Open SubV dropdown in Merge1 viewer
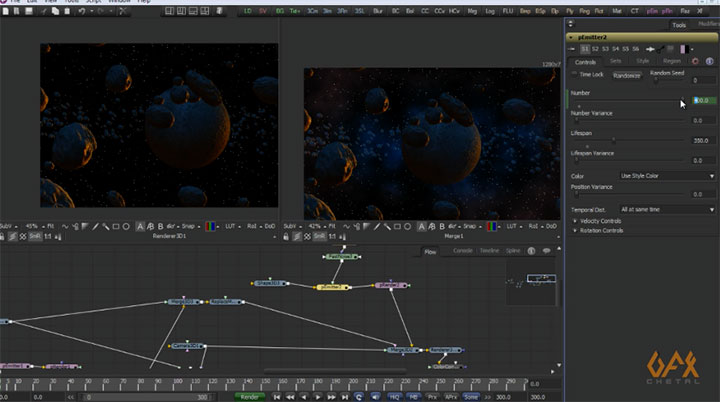This screenshot has height=402, width=720. 292,226
